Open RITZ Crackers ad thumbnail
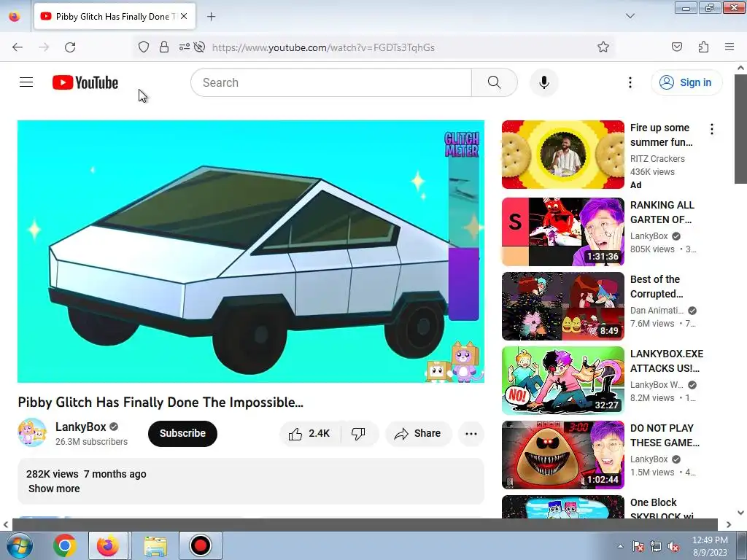This screenshot has width=747, height=560. pos(562,155)
